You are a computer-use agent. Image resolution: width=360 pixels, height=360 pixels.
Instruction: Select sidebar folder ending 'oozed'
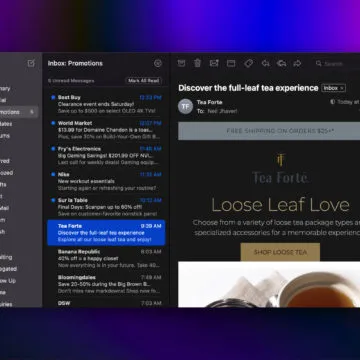pos(7,173)
